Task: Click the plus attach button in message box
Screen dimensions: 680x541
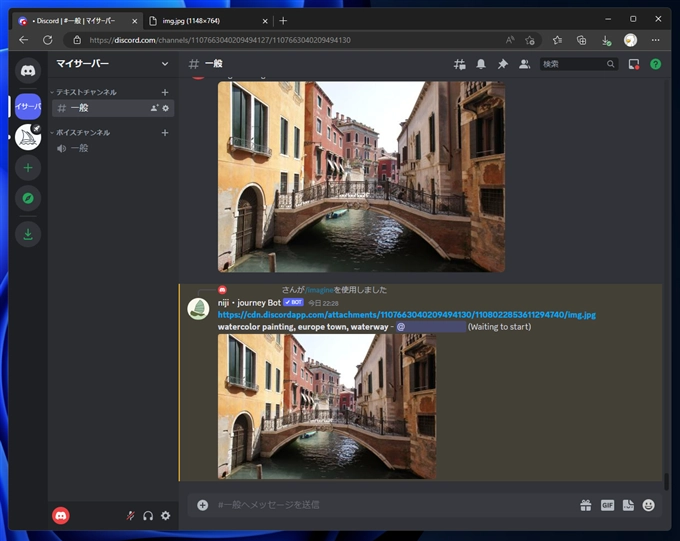Action: (203, 505)
